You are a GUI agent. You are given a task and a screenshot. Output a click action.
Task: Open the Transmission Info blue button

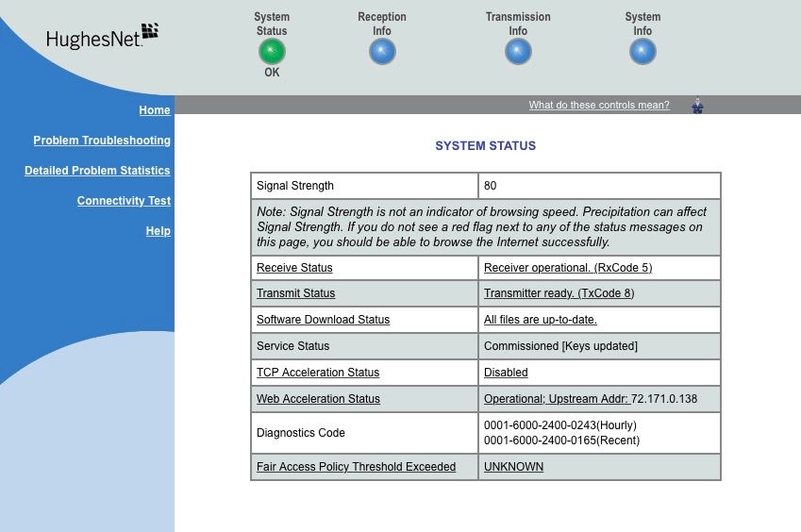click(518, 51)
